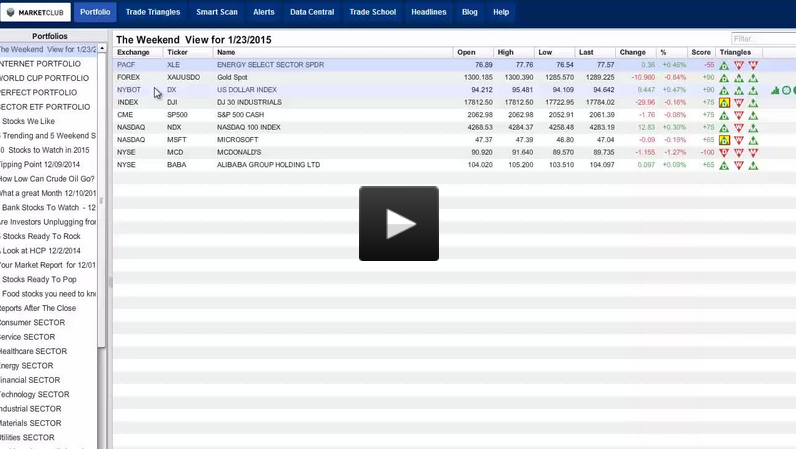Click the Filter input field
796x449 pixels.
coord(763,38)
